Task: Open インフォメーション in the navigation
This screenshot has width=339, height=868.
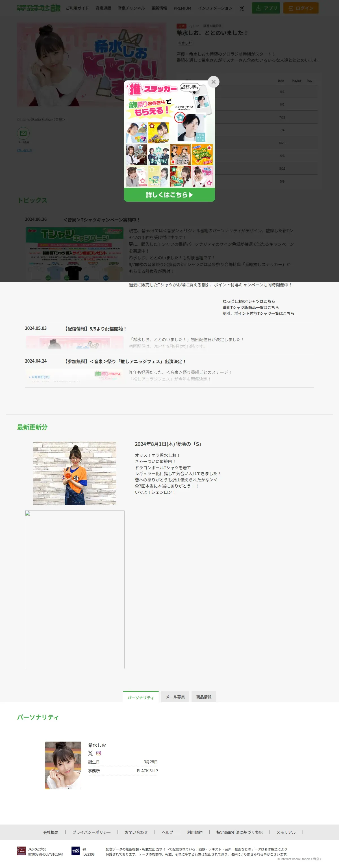Action: click(x=215, y=8)
